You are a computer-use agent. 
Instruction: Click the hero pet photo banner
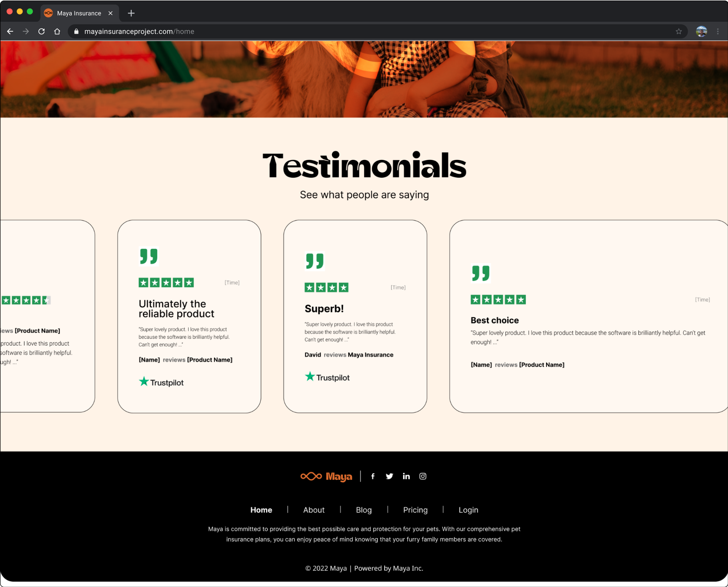[364, 79]
